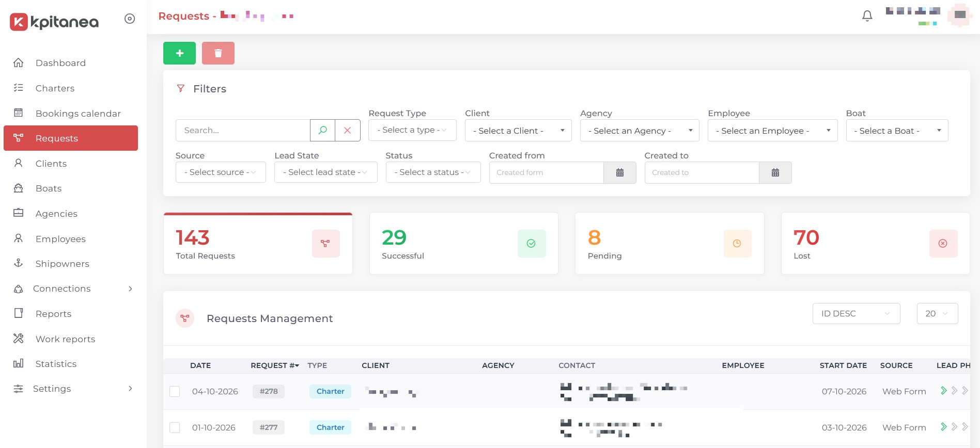Viewport: 980px width, 448px height.
Task: Open the Select an Agency dropdown
Action: tap(640, 131)
